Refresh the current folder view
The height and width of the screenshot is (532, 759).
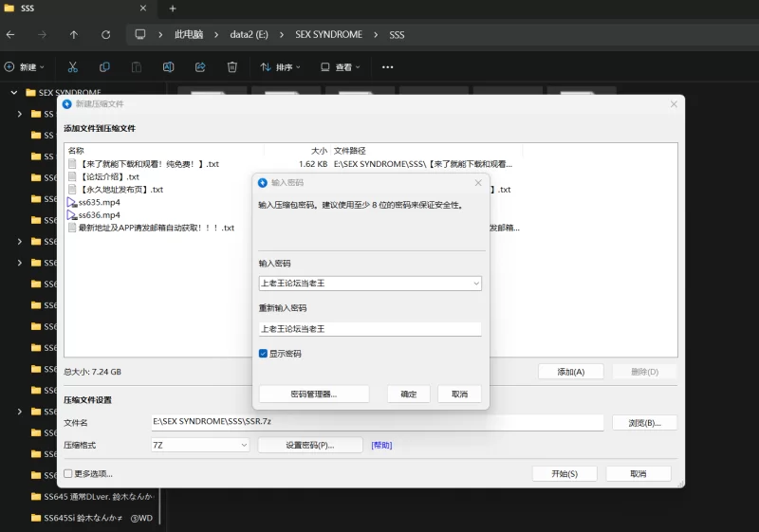[x=105, y=35]
